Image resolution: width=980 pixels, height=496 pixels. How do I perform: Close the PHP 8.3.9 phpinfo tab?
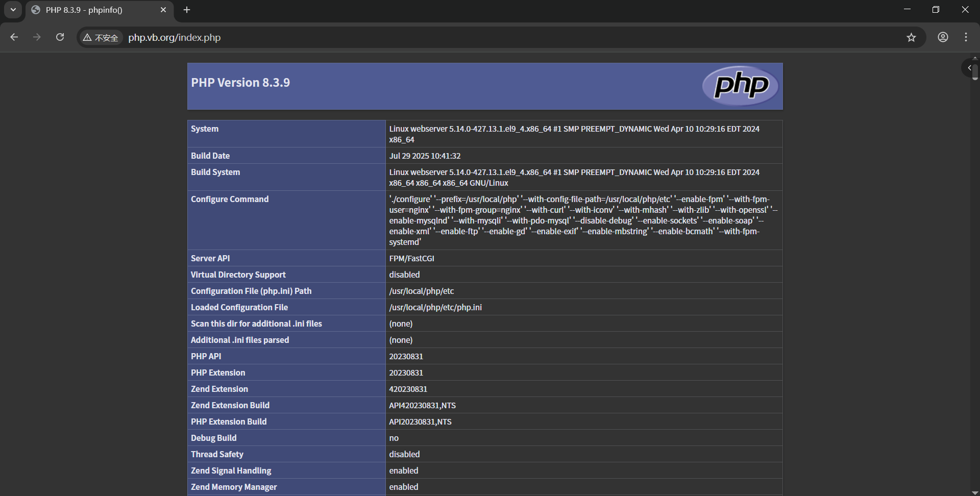163,10
